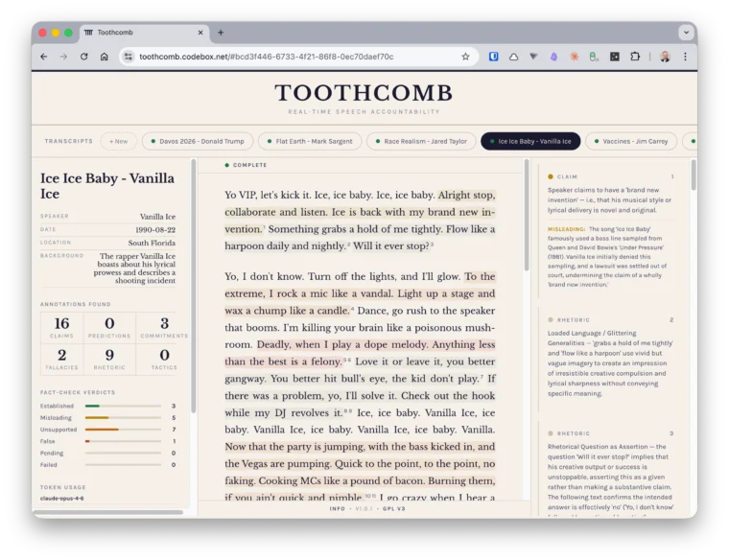Click the TOOTHCOMB title logo

pos(364,93)
